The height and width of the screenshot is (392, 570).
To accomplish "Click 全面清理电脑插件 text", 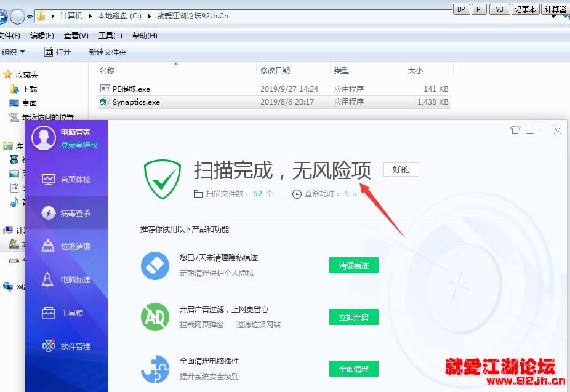I will pyautogui.click(x=209, y=361).
